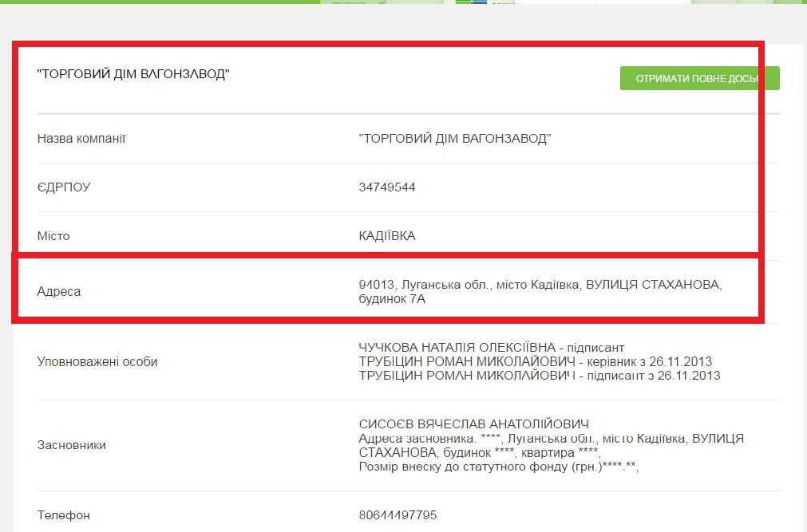Click the 'Місто' field label
This screenshot has width=807, height=532.
(x=53, y=236)
